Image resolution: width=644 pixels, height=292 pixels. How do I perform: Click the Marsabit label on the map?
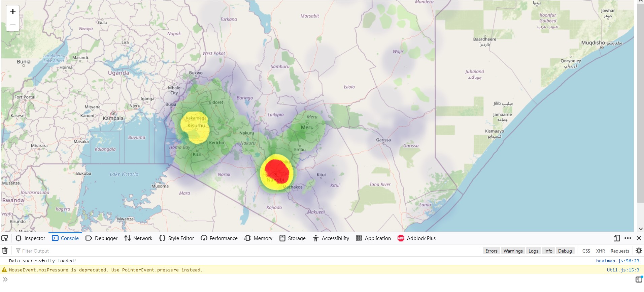(310, 16)
